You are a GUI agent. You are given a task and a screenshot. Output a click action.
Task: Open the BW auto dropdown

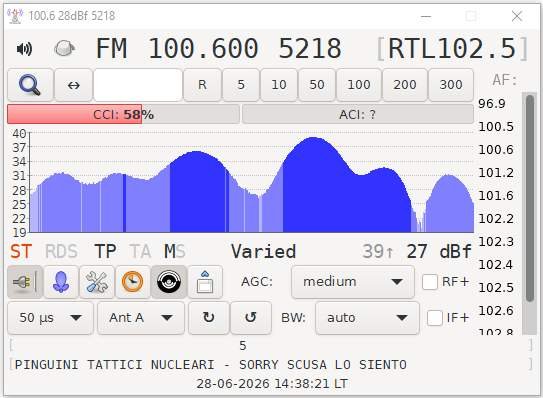[x=367, y=318]
